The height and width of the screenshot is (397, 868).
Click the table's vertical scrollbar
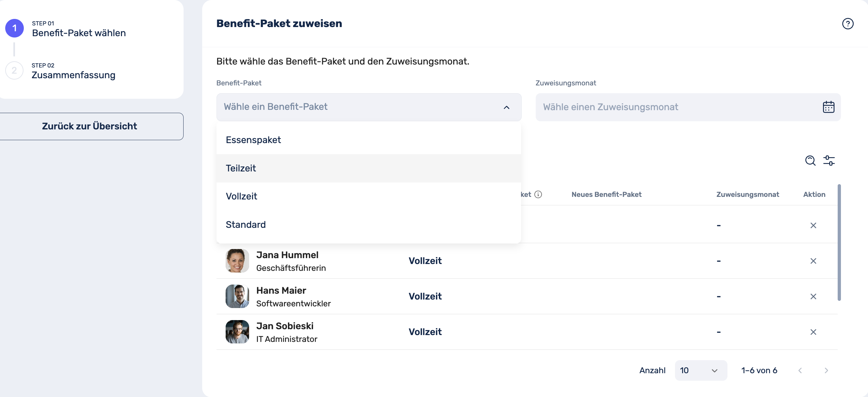[x=839, y=243]
